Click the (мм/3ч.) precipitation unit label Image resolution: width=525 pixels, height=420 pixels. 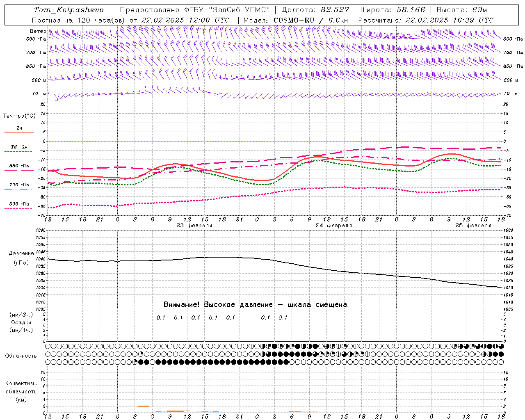(21, 315)
